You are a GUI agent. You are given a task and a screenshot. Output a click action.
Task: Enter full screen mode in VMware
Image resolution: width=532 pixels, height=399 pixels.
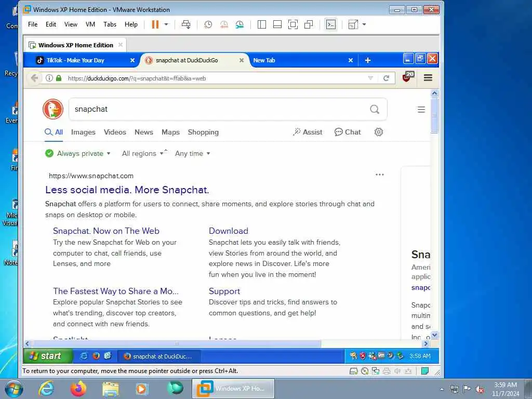pyautogui.click(x=293, y=24)
